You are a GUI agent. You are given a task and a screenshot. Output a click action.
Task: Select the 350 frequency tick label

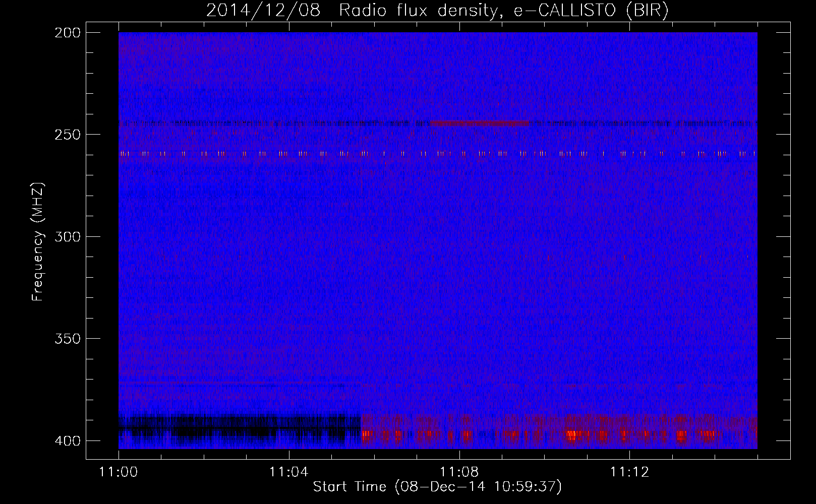67,339
